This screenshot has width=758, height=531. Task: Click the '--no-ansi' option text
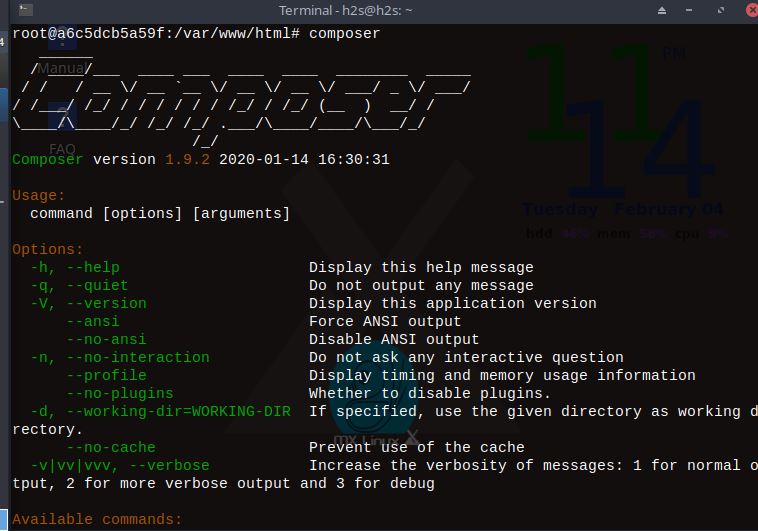106,339
